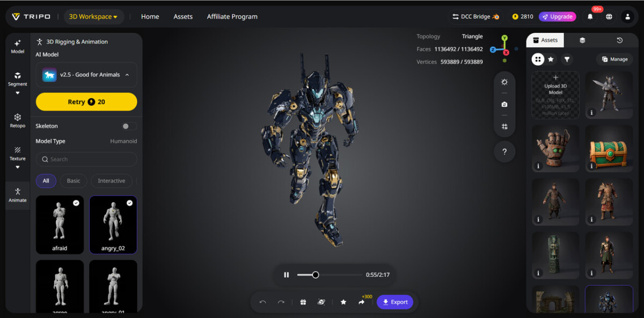Toggle the Skeleton switch
The image size is (644, 318).
point(129,126)
